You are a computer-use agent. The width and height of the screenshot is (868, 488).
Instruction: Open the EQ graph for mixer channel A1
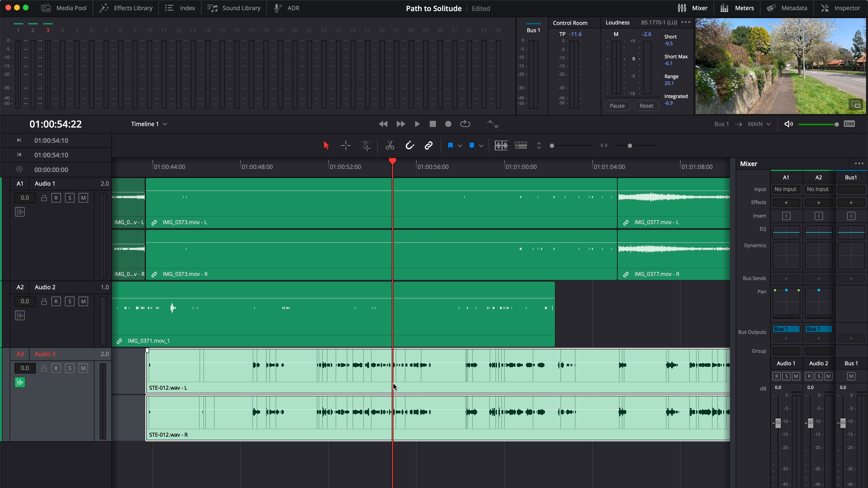[786, 232]
